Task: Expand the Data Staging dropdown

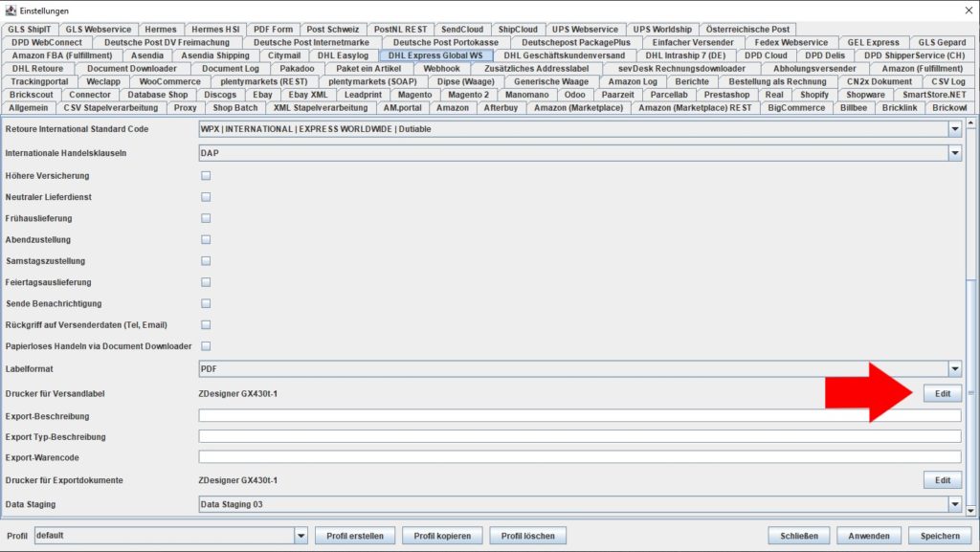Action: click(954, 504)
